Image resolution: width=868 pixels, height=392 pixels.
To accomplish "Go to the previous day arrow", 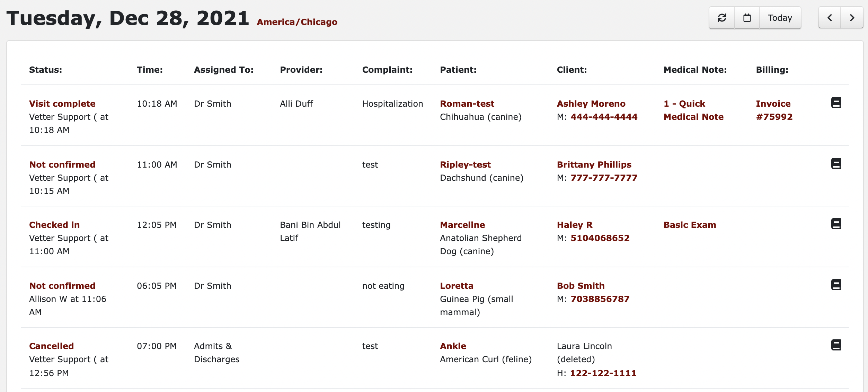I will pyautogui.click(x=830, y=18).
